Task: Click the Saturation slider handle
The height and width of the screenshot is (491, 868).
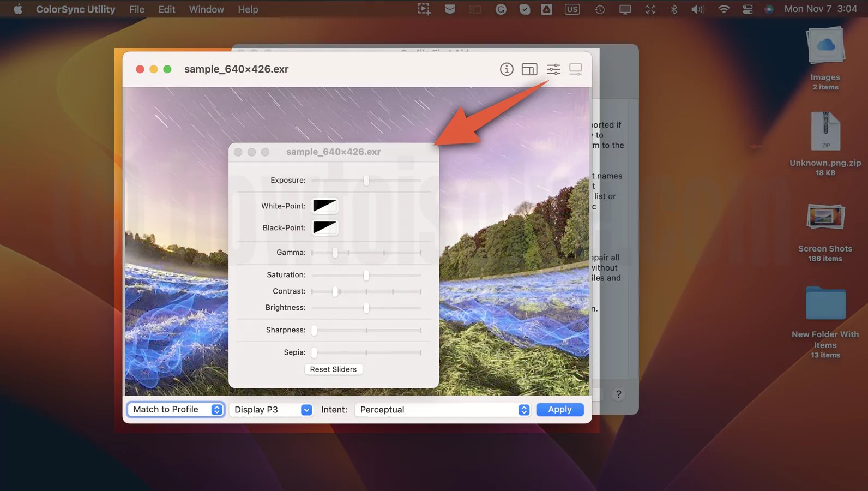Action: [366, 275]
